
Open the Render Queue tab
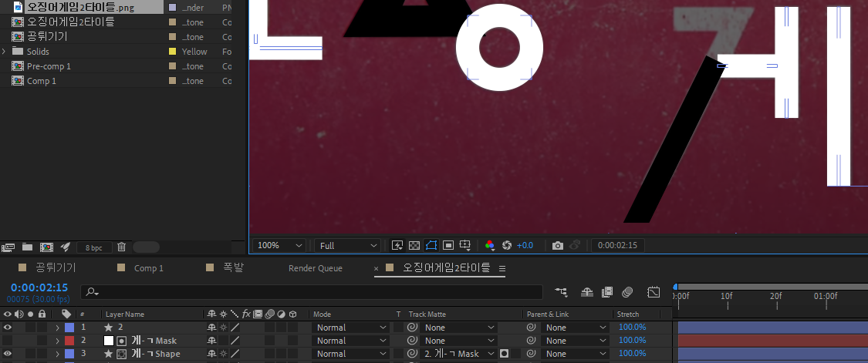(x=316, y=268)
